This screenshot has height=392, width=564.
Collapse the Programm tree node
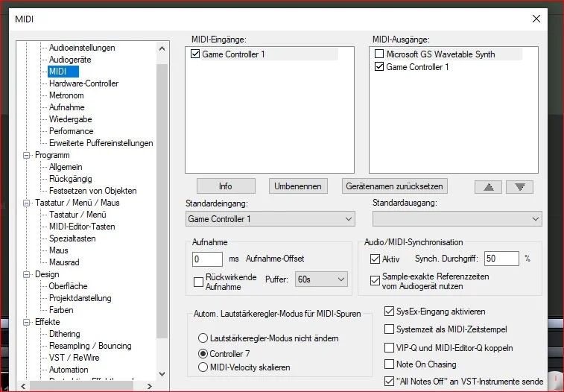26,155
